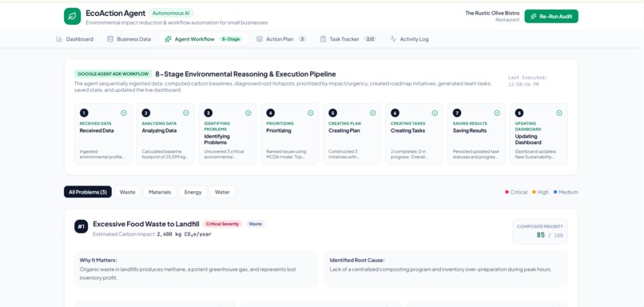Image resolution: width=644 pixels, height=307 pixels.
Task: Click the Autonomous AI badge
Action: (171, 13)
